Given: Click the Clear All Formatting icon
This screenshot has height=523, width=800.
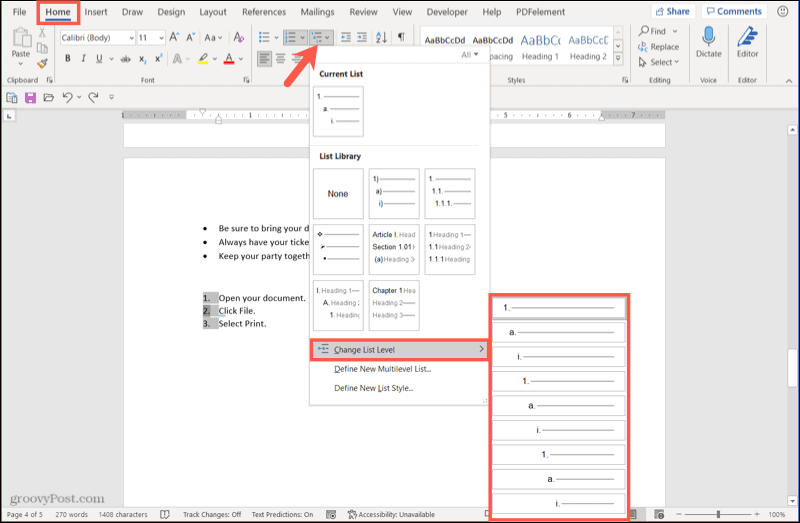Looking at the screenshot, I should [x=238, y=37].
